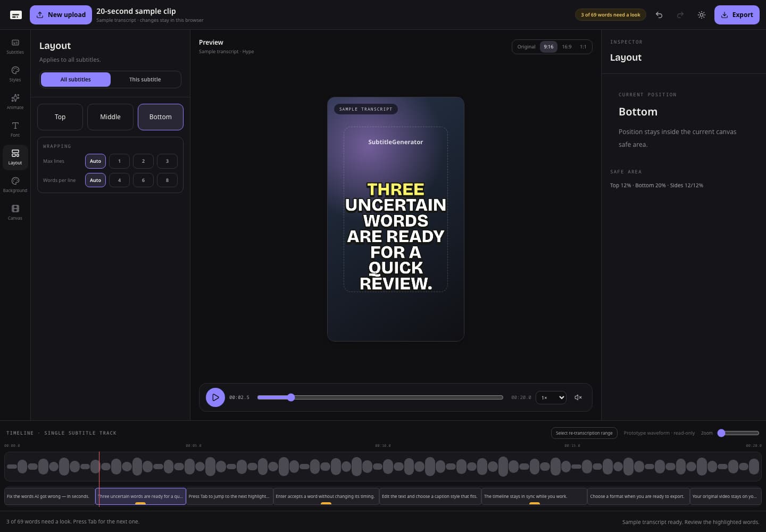
Task: Select subtitle clip "The timeline stays in sync"
Action: 534,496
